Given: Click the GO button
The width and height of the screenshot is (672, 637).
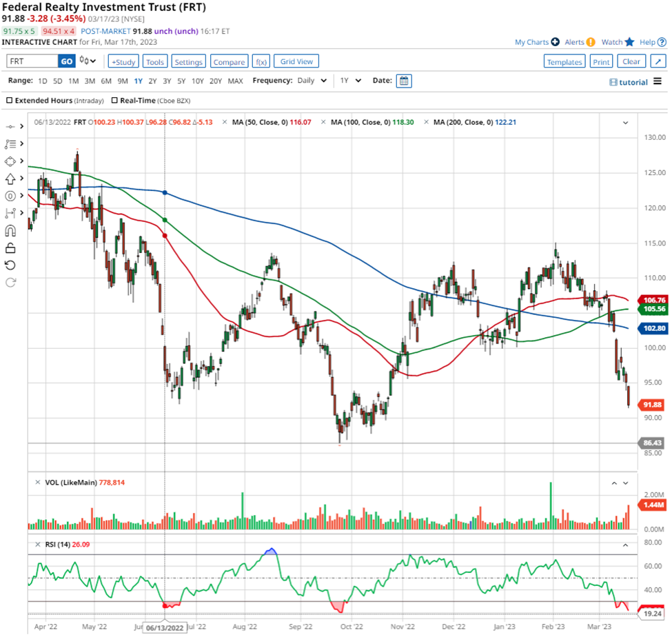Looking at the screenshot, I should (x=66, y=61).
